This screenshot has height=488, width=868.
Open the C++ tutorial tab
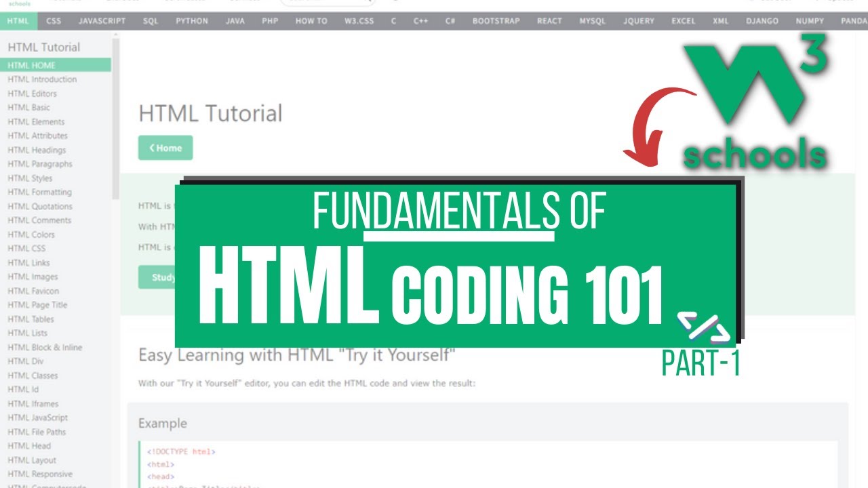pyautogui.click(x=420, y=21)
